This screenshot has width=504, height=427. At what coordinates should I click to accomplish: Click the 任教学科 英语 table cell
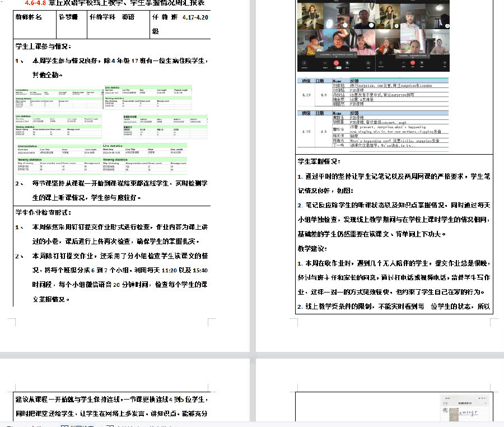112,17
